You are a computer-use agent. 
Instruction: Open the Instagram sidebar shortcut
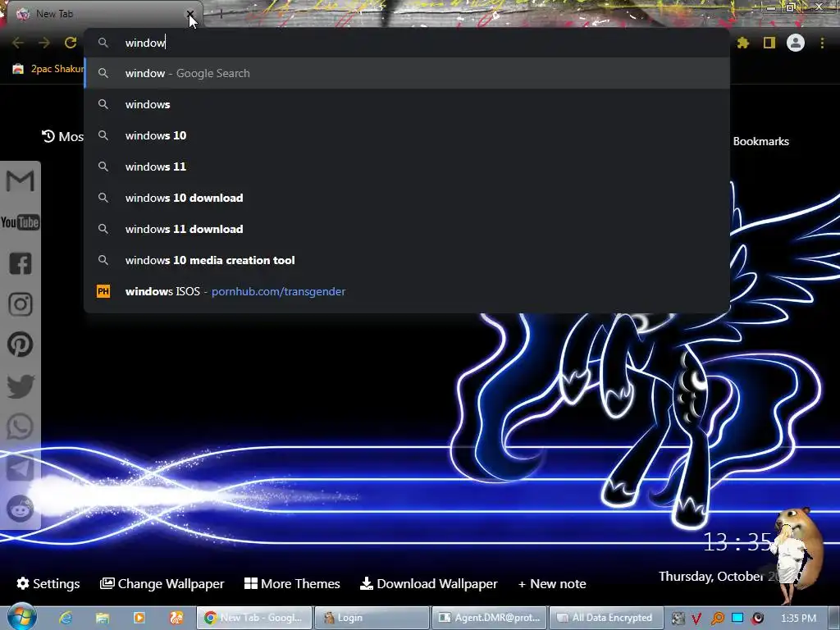coord(21,304)
